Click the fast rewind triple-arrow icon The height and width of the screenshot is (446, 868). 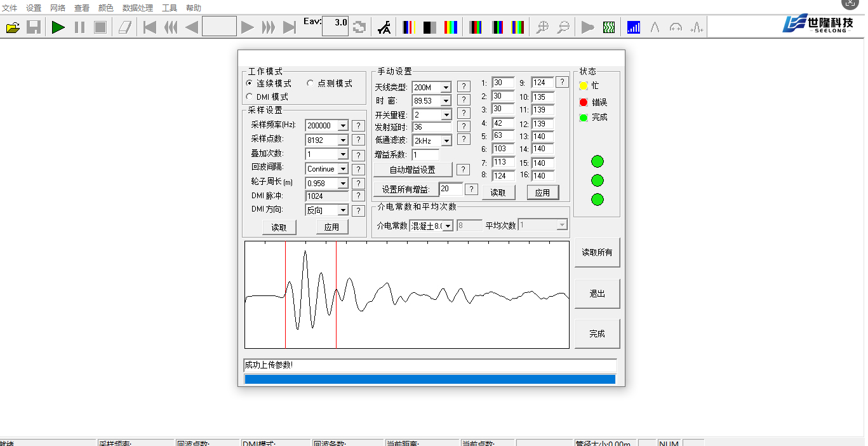[x=171, y=27]
